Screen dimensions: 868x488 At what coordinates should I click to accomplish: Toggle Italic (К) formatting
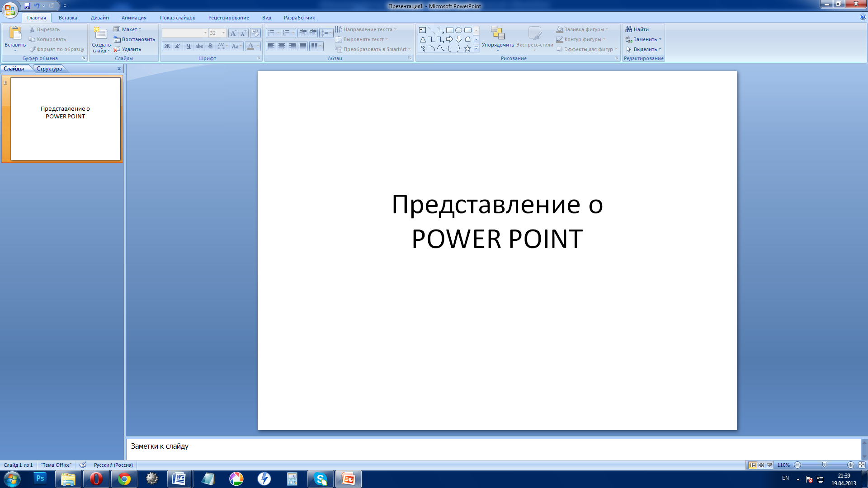click(178, 46)
